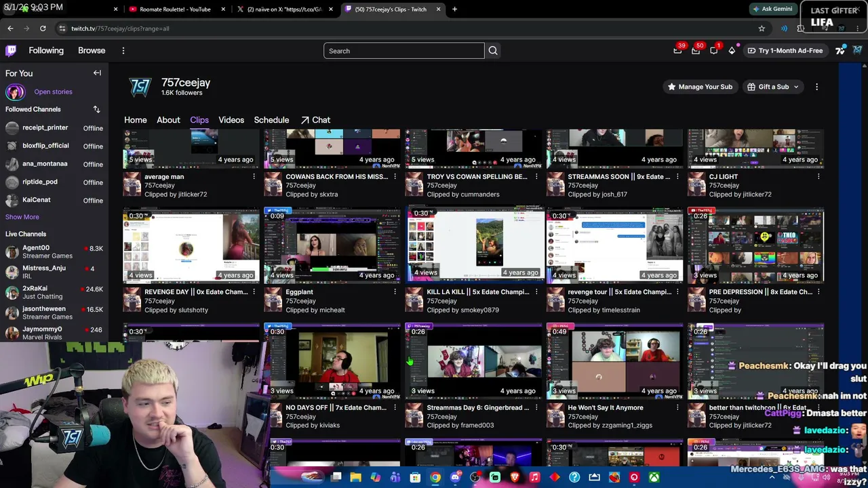Click Manage Your Sub button
The width and height of the screenshot is (868, 488).
coord(700,87)
